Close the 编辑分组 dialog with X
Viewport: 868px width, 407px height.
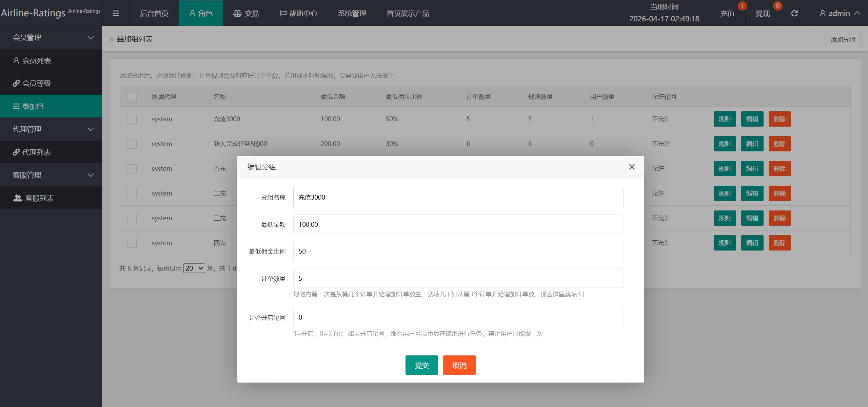coord(632,167)
